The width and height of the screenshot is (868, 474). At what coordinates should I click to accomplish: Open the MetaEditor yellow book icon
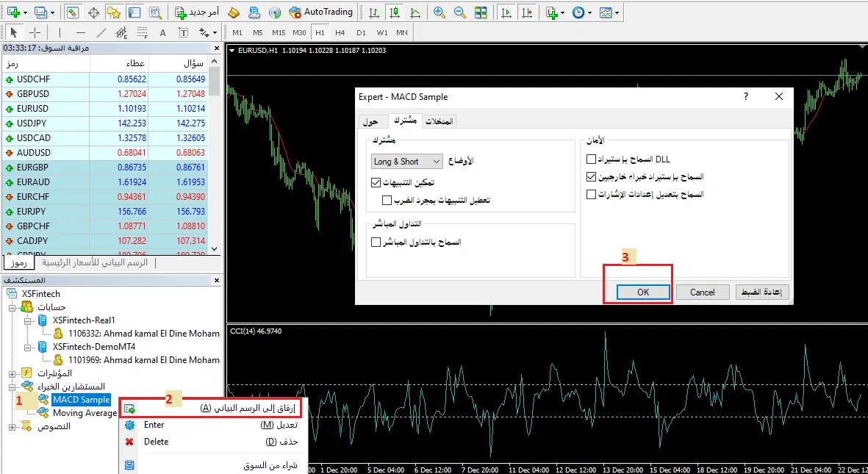click(234, 12)
